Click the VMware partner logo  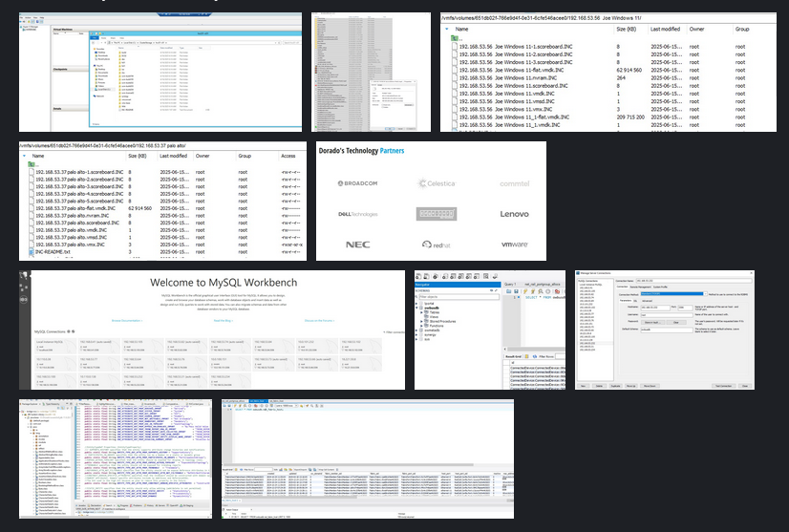(514, 245)
